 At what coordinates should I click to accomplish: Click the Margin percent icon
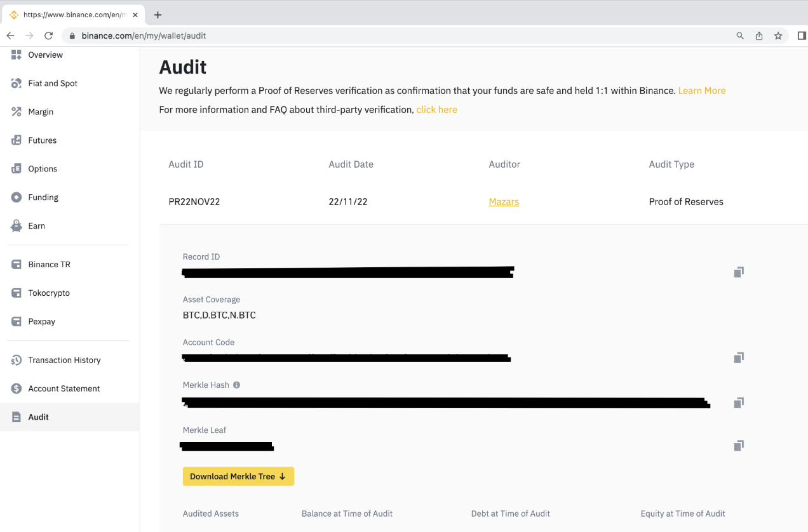[17, 112]
